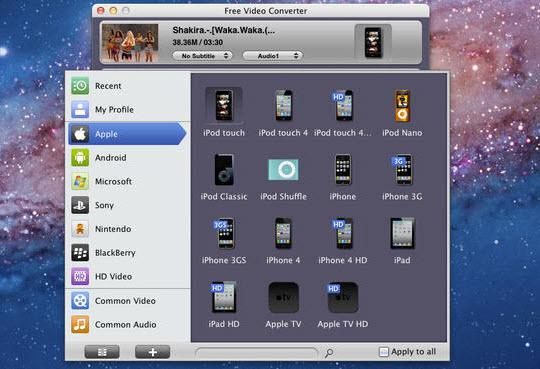
Task: Enable the Apply to all checkbox
Action: coord(383,352)
